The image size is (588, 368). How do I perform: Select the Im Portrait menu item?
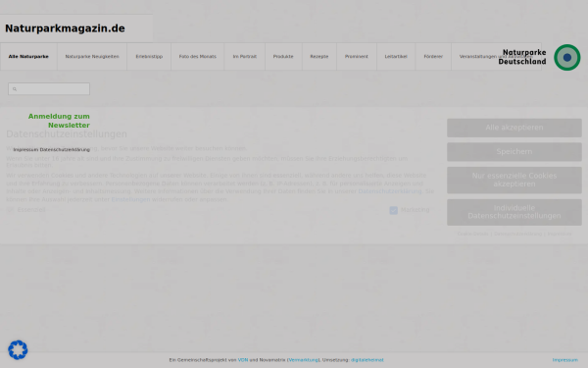pyautogui.click(x=244, y=56)
